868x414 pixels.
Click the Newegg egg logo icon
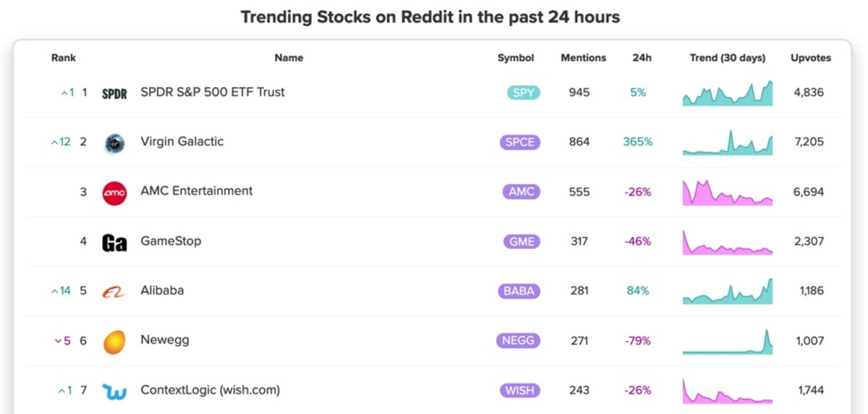tap(114, 342)
